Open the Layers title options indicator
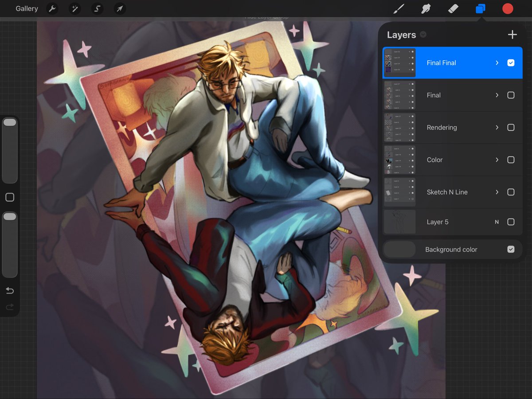532x399 pixels. (423, 35)
